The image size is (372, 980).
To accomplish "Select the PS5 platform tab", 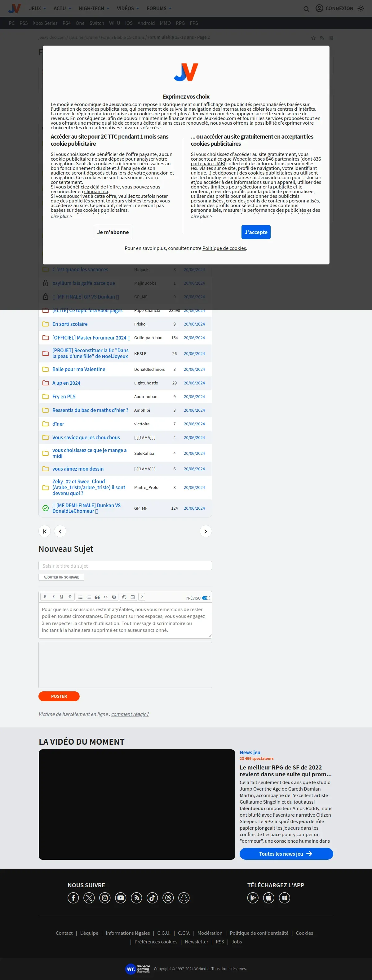I will [24, 23].
